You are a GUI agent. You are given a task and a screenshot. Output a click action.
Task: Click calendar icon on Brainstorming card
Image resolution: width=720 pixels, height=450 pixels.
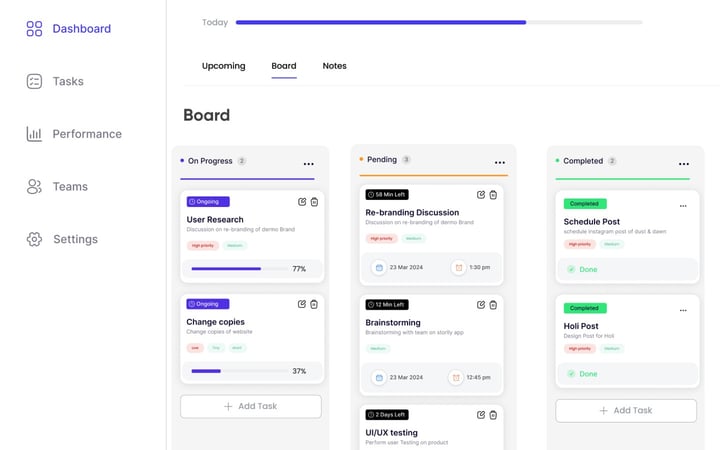point(379,377)
